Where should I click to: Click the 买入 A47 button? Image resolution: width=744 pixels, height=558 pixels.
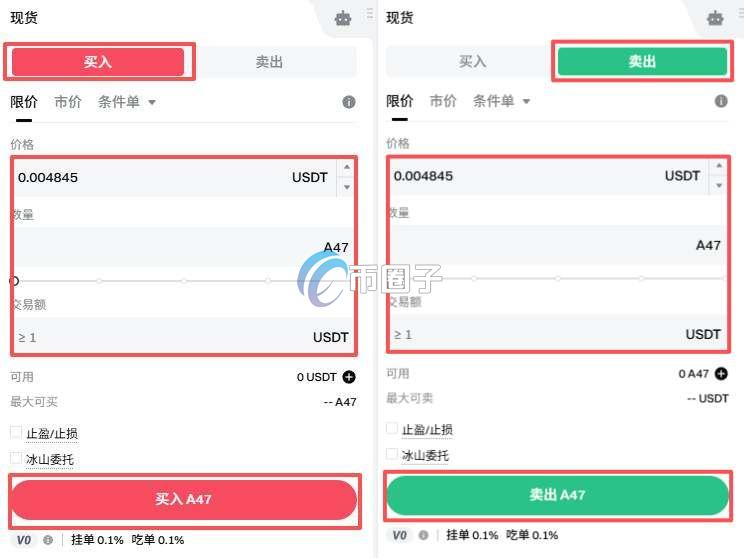point(184,499)
